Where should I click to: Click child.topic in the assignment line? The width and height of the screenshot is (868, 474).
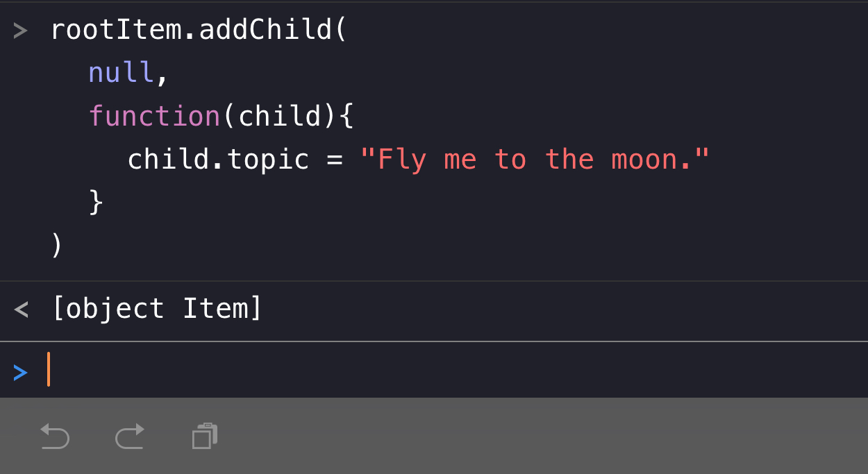pos(218,160)
